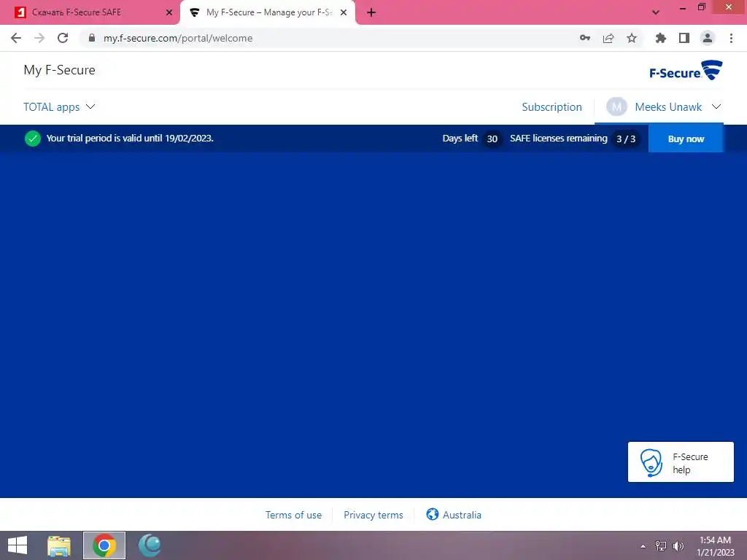This screenshot has height=560, width=747.
Task: Open Chrome profile avatar
Action: (708, 38)
